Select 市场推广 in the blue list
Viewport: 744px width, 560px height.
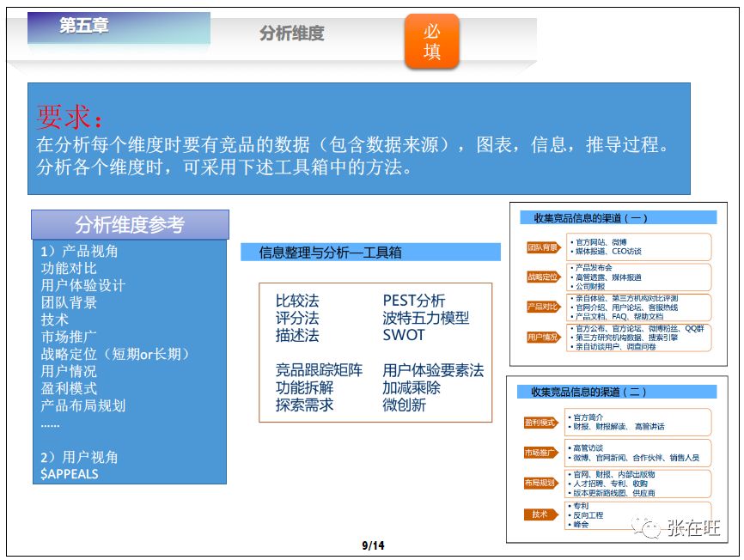[69, 337]
